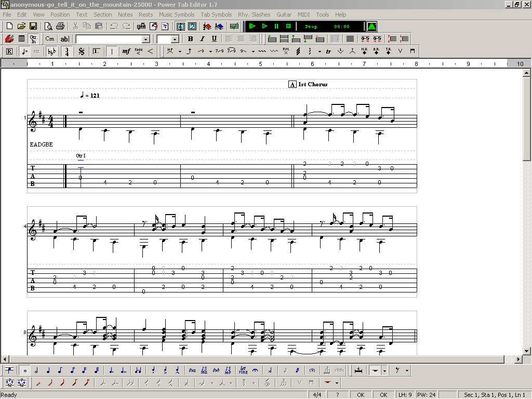Screen dimensions: 532x399
Task: Open the Position menu
Action: coord(60,15)
